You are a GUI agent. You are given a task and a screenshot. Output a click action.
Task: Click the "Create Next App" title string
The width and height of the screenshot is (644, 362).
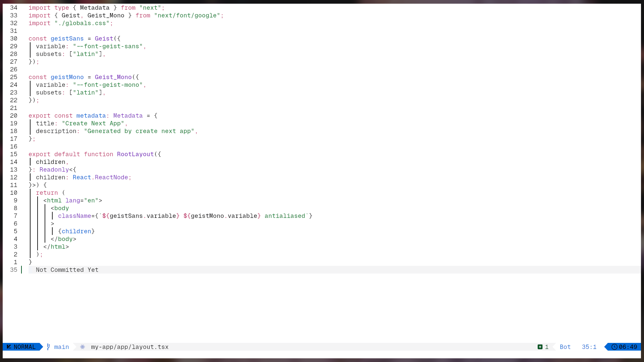(93, 123)
